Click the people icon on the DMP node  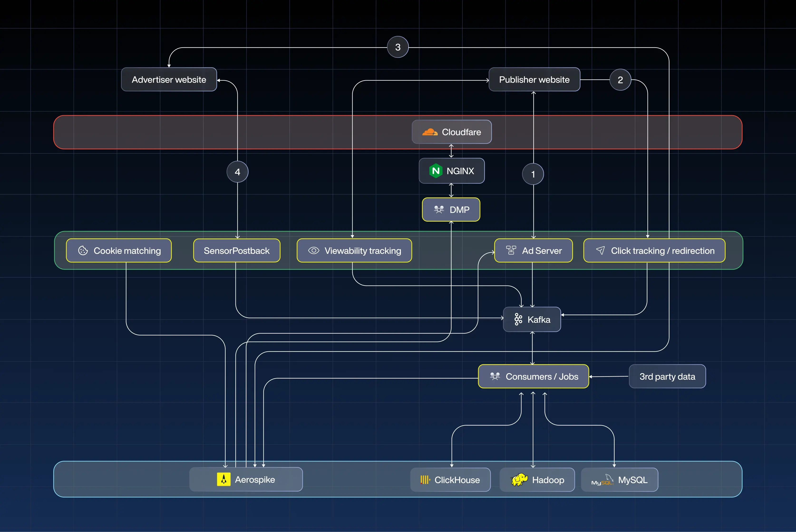tap(438, 210)
